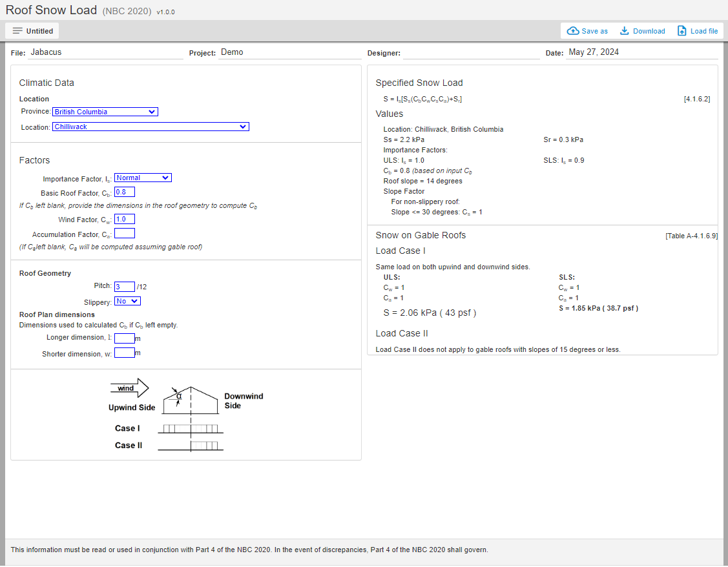The width and height of the screenshot is (728, 567).
Task: Click the Save as button label
Action: point(594,31)
